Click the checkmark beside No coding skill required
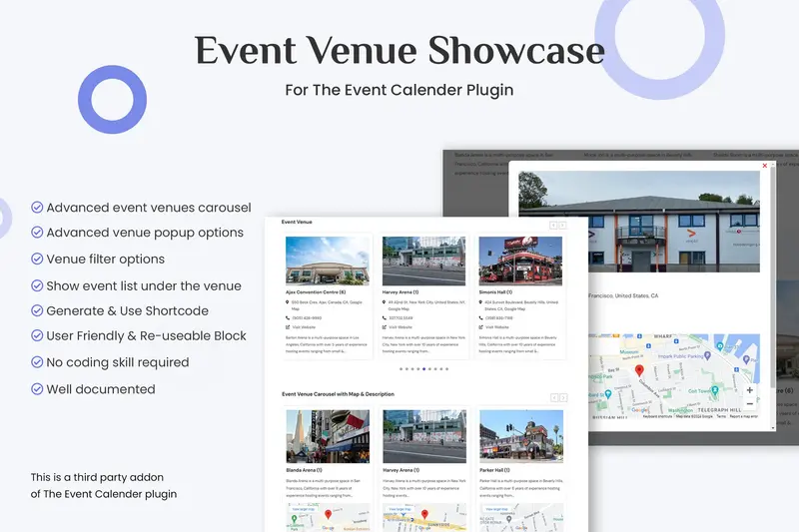This screenshot has height=532, width=799. point(37,363)
